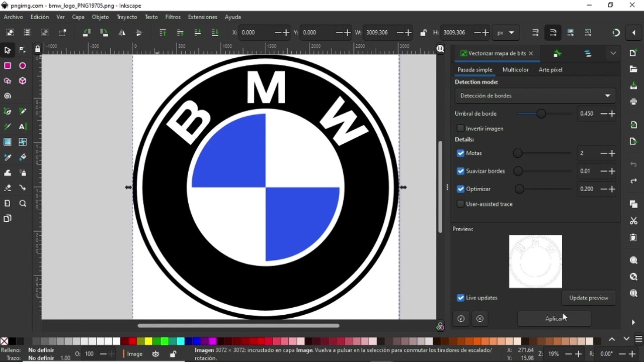This screenshot has height=362, width=644.
Task: Disable Live updates checkbox
Action: [x=460, y=298]
